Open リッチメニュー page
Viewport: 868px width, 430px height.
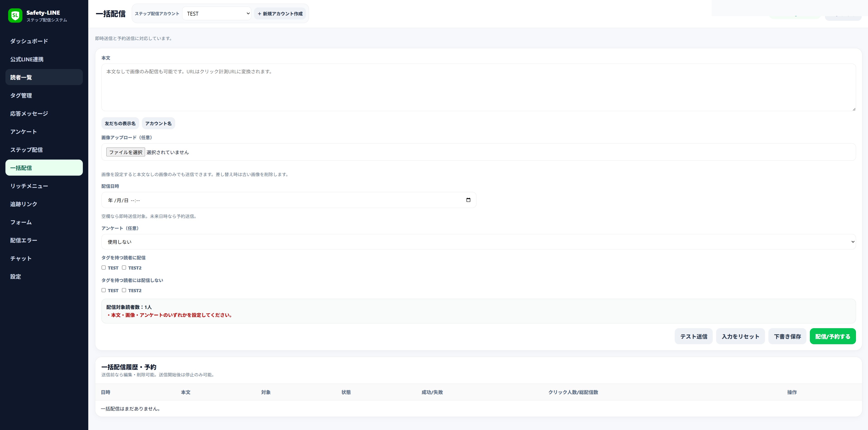click(x=44, y=186)
